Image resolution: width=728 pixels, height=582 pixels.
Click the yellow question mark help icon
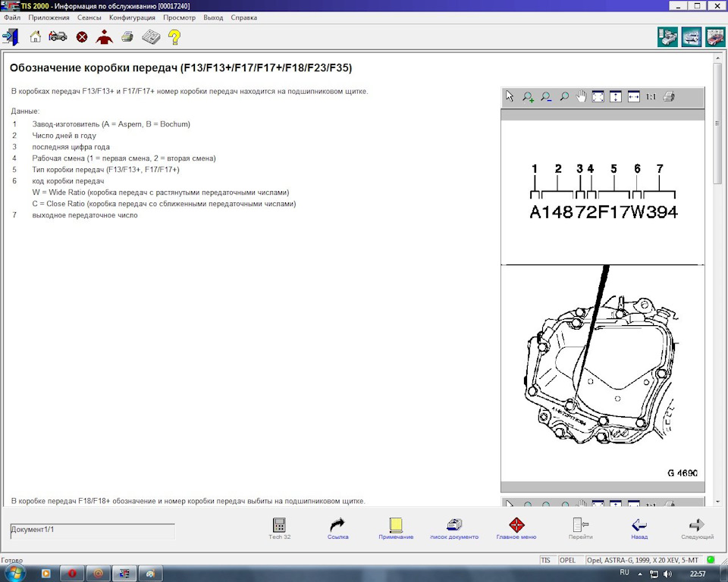174,36
